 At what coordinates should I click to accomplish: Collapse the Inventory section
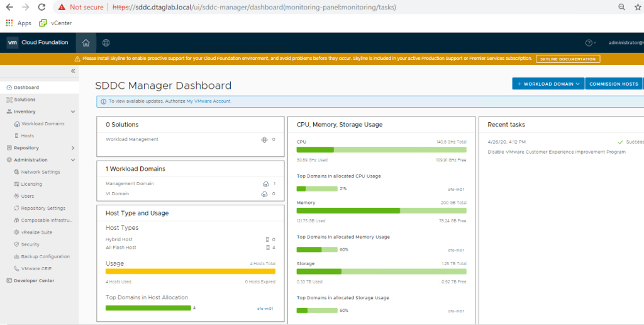click(x=73, y=111)
